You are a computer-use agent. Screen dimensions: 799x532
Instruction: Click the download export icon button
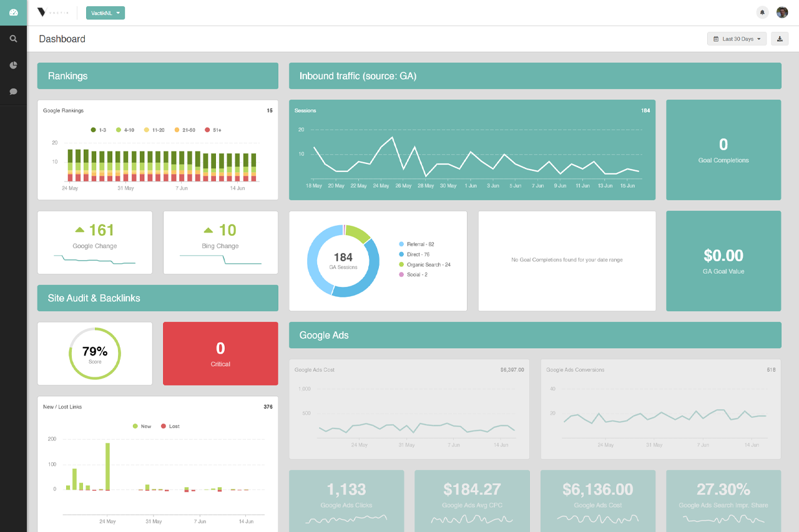click(779, 39)
